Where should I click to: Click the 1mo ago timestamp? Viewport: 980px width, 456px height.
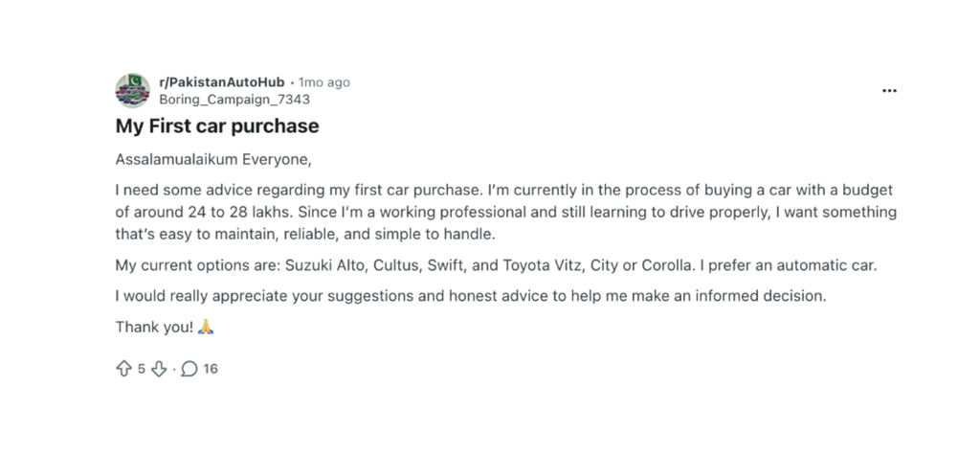[323, 82]
